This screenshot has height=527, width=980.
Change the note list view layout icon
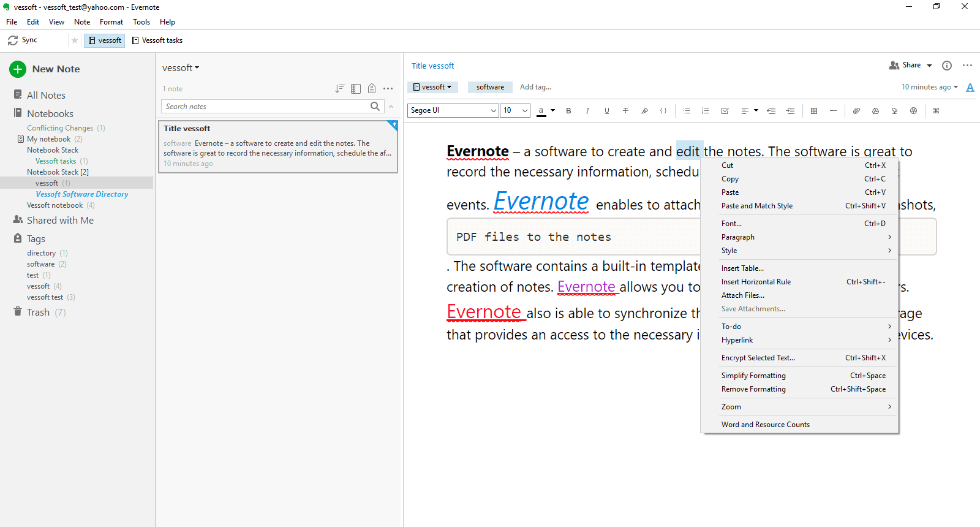pos(356,89)
